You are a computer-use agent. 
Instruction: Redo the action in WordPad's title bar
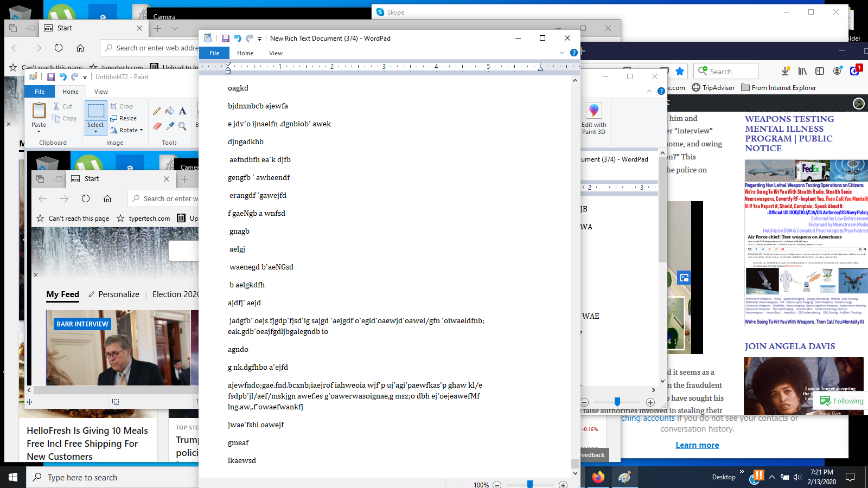click(249, 38)
